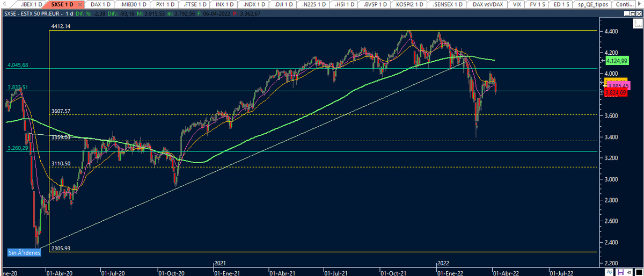Open the DAX vsVDAX tab
Screen dimensions: 644x276
487,4
